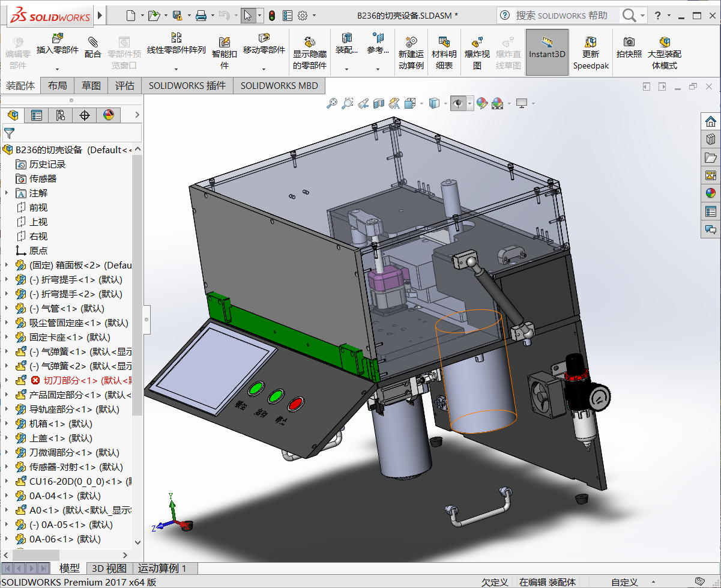Click the 智能扣件 smart fasteners tool
This screenshot has width=721, height=588.
pyautogui.click(x=225, y=53)
